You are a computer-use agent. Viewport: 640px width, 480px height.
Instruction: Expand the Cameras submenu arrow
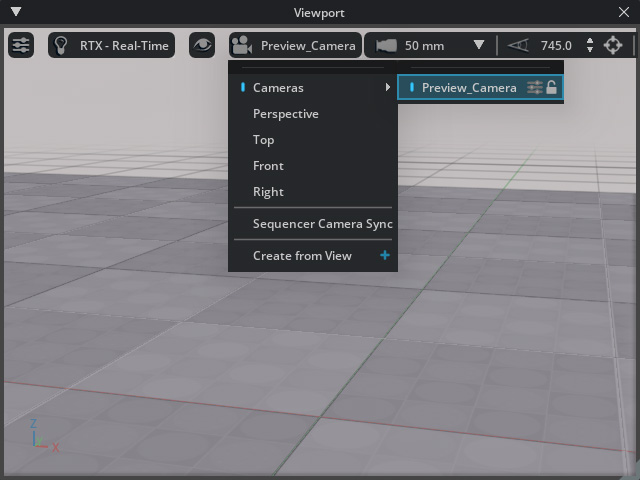[388, 88]
